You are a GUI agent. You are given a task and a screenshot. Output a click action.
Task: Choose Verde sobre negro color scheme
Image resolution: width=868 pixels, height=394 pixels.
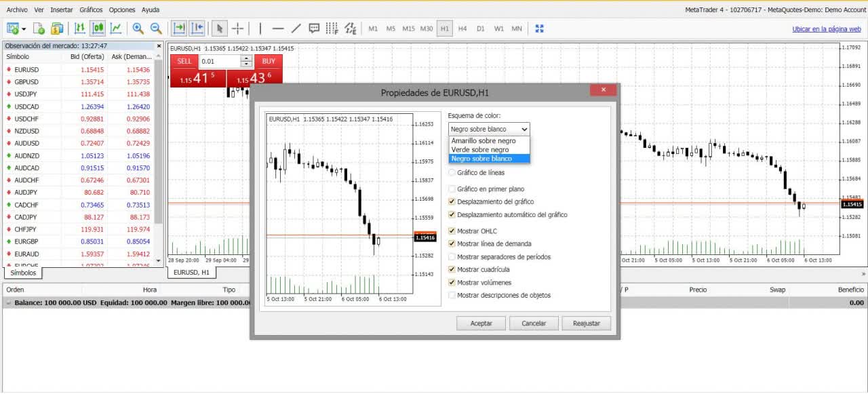489,149
